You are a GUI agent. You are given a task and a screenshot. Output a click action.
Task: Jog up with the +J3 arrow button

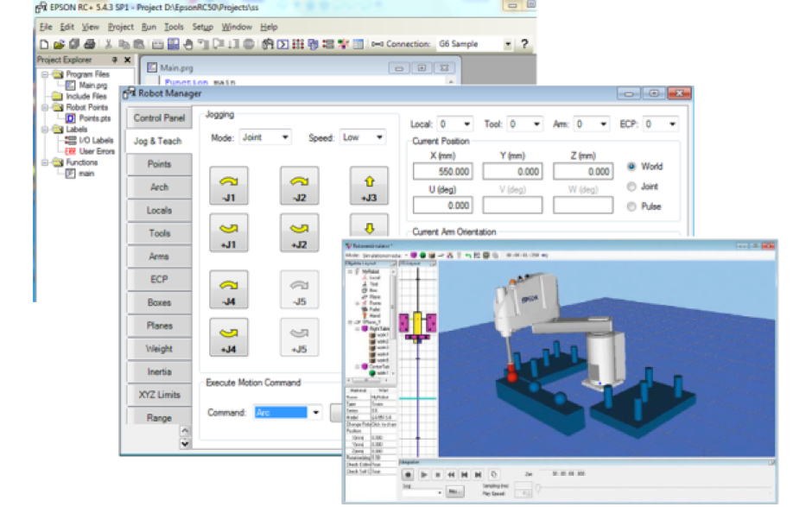point(369,186)
